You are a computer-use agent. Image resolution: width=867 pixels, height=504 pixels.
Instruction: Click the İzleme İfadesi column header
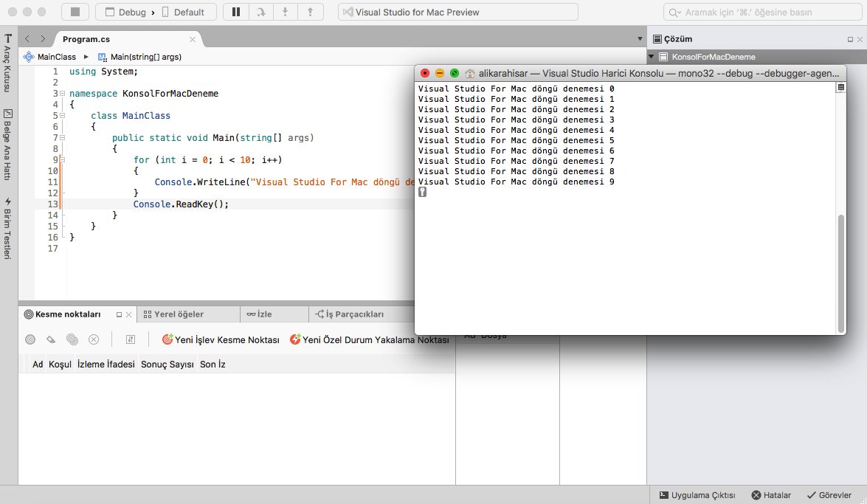tap(106, 364)
